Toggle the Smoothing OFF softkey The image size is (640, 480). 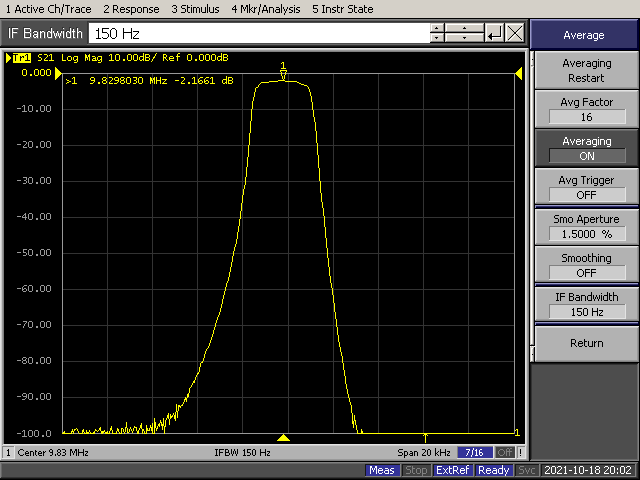(586, 265)
